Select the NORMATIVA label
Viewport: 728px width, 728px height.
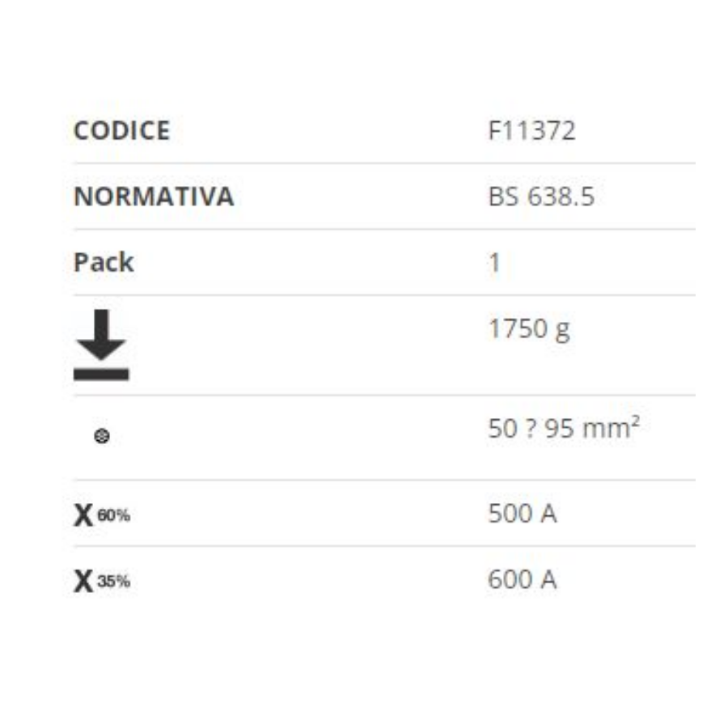(154, 197)
